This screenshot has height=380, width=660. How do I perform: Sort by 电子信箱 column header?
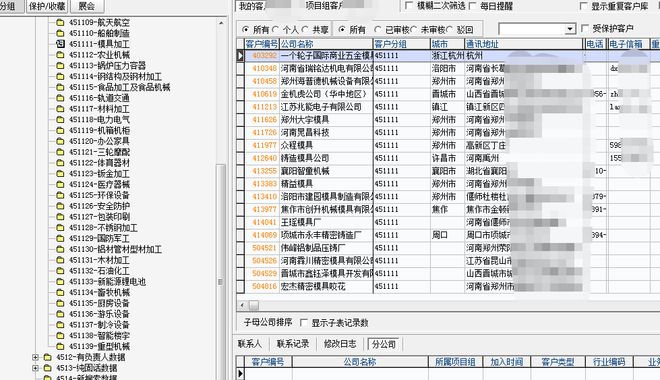(629, 44)
